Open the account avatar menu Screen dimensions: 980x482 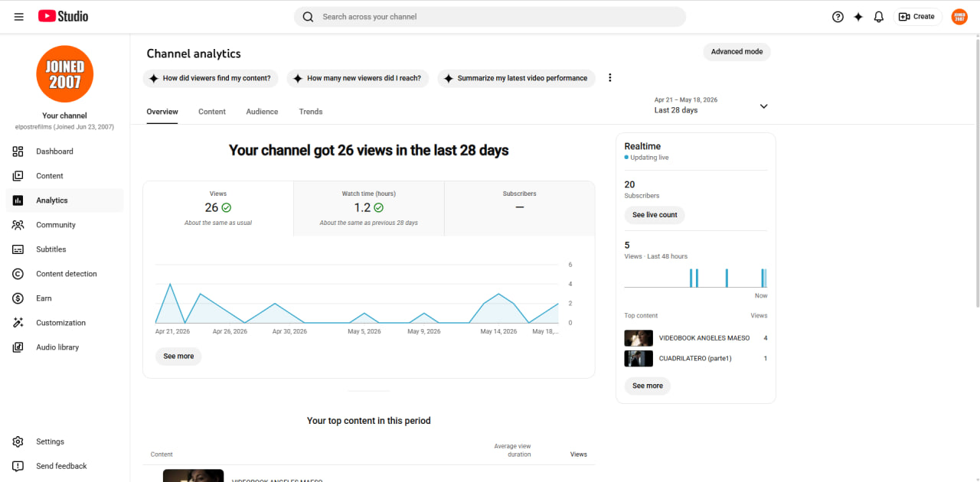click(959, 17)
